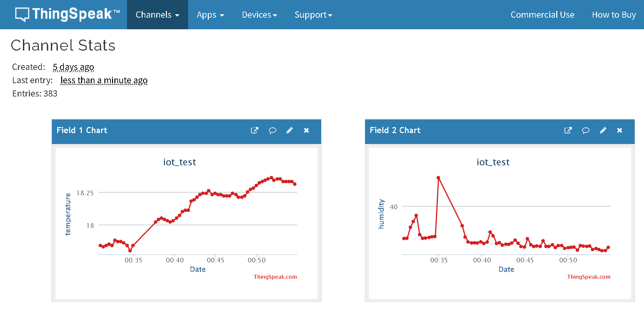The image size is (644, 310).
Task: Click the 'less than a minute ago' timestamp
Action: click(x=104, y=80)
